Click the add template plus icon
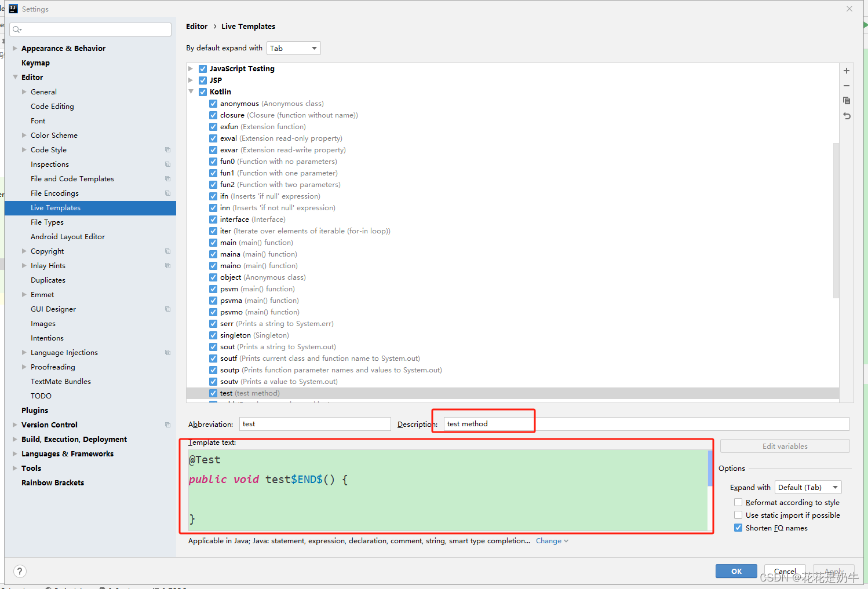868x589 pixels. click(x=847, y=71)
